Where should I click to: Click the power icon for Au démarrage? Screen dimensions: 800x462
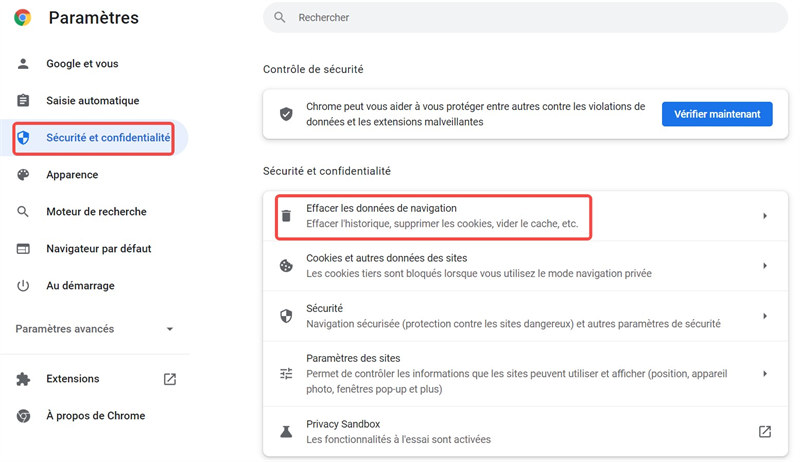click(23, 286)
